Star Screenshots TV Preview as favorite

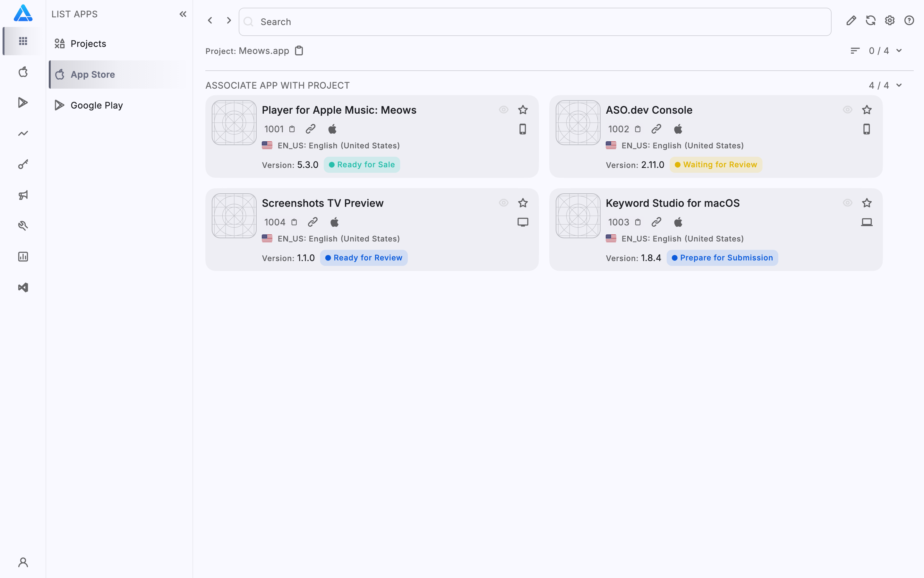tap(523, 203)
